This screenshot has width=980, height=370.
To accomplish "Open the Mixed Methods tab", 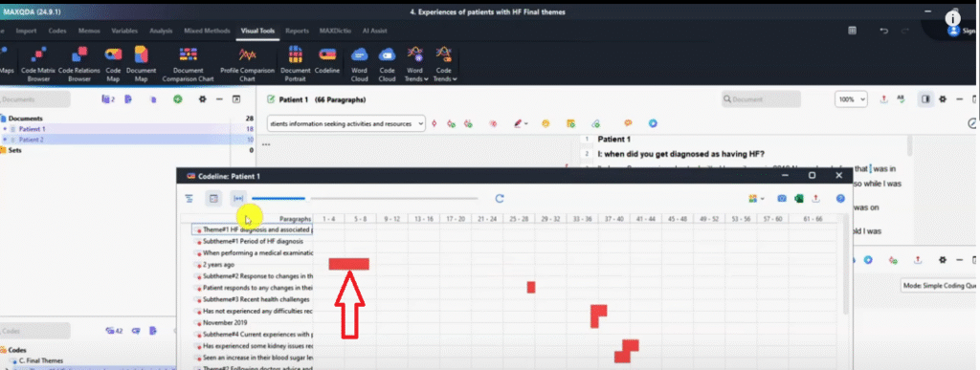I will pyautogui.click(x=207, y=31).
